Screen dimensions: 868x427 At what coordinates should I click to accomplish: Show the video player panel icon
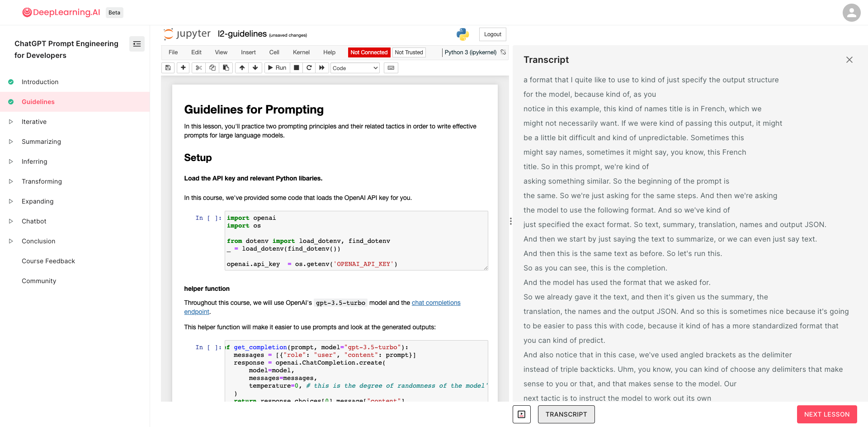click(x=522, y=414)
